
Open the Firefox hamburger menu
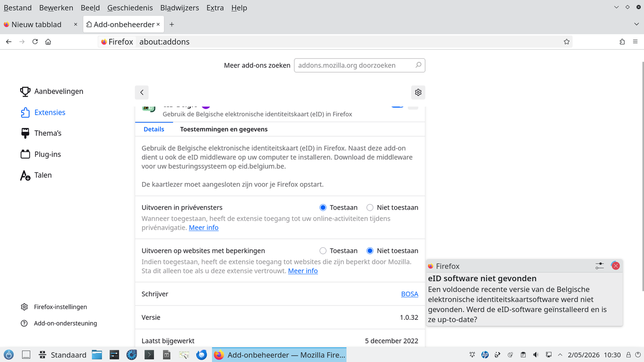click(x=635, y=42)
